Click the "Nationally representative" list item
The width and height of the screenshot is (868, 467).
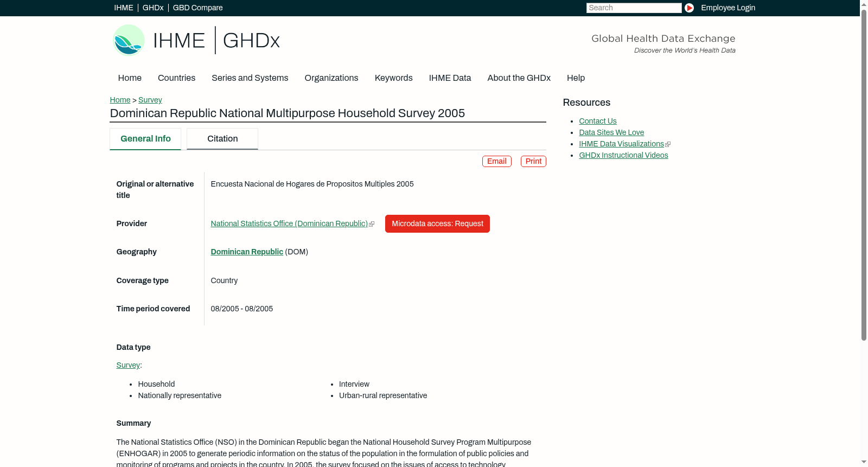(x=180, y=395)
